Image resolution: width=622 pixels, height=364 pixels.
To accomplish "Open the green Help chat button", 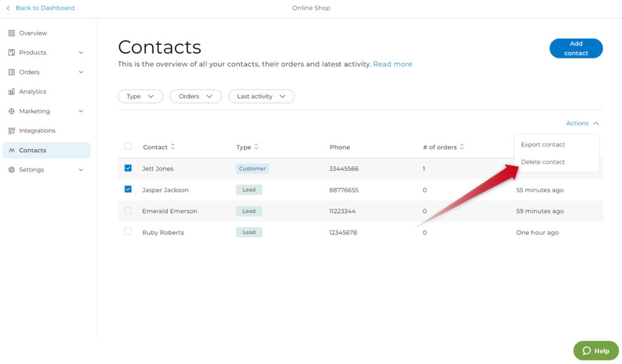I will 595,351.
